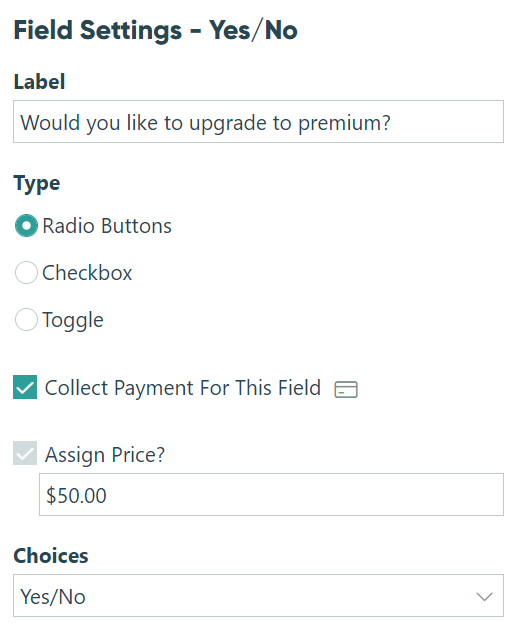Screen dimensions: 521x633
Task: Click into the $50.00 price field
Action: click(x=271, y=495)
